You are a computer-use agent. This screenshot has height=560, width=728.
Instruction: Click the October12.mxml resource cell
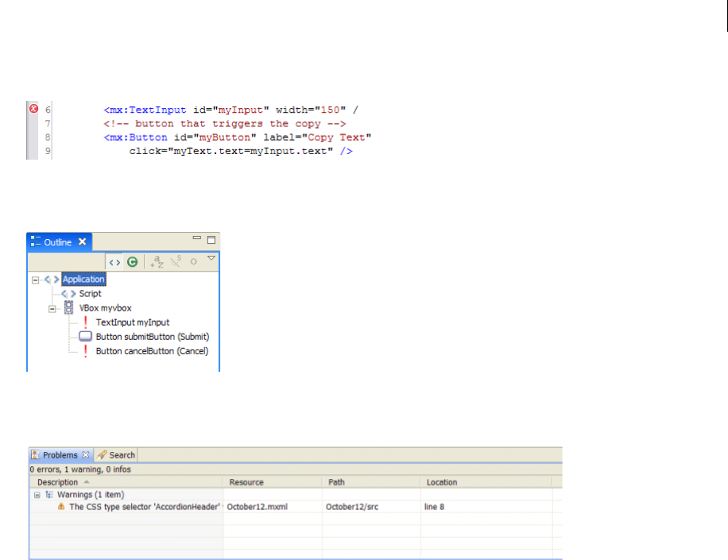(x=258, y=507)
